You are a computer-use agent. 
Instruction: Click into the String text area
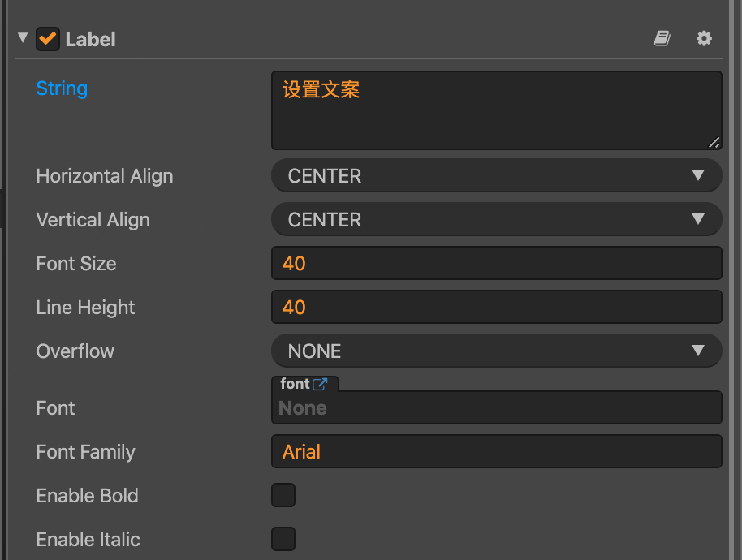[x=496, y=110]
